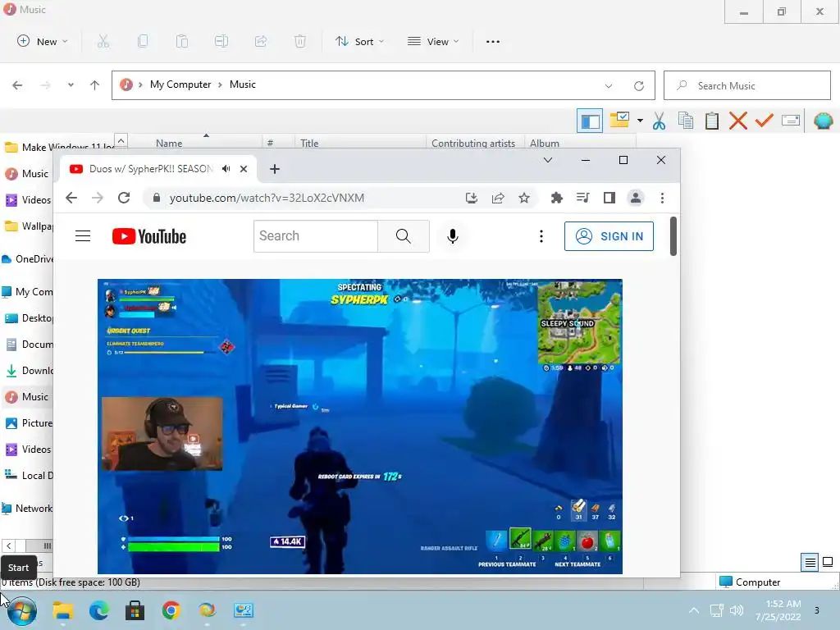Open Chrome profile avatar icon
The width and height of the screenshot is (840, 630).
pos(636,199)
